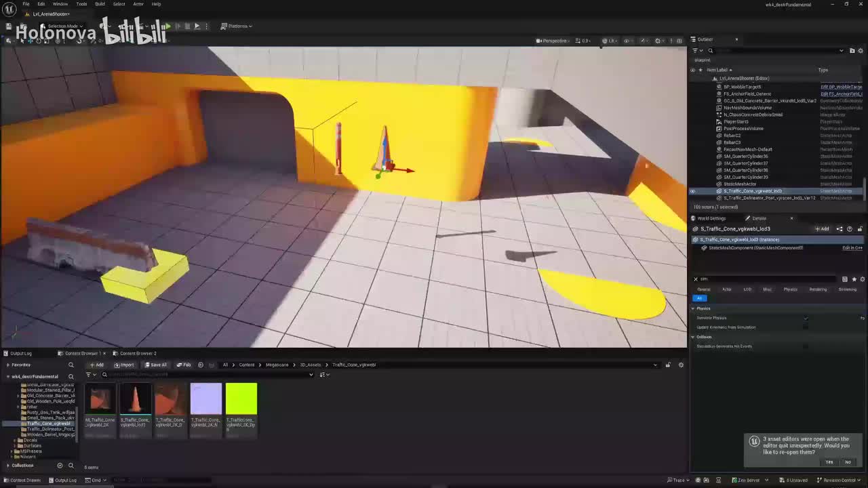Reset Simulate Physics to default arrow
Image resolution: width=868 pixels, height=488 pixels.
(x=863, y=318)
